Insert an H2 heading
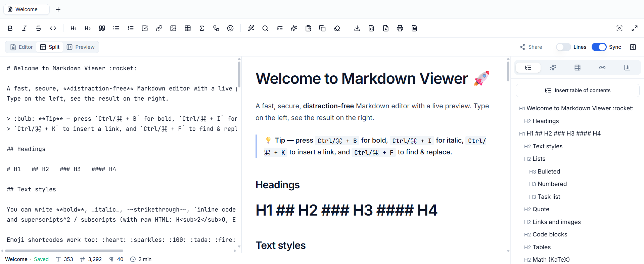This screenshot has width=644, height=264. pyautogui.click(x=88, y=28)
